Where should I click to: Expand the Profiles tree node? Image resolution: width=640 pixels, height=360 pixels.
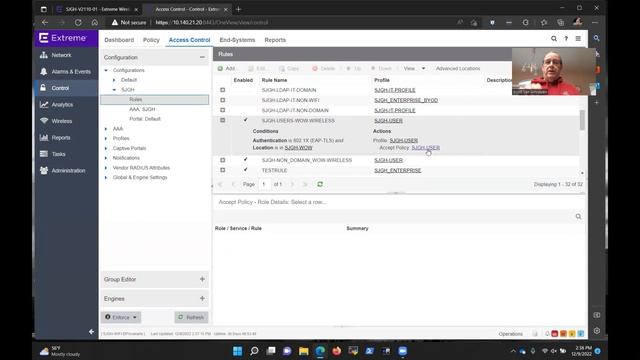point(106,139)
